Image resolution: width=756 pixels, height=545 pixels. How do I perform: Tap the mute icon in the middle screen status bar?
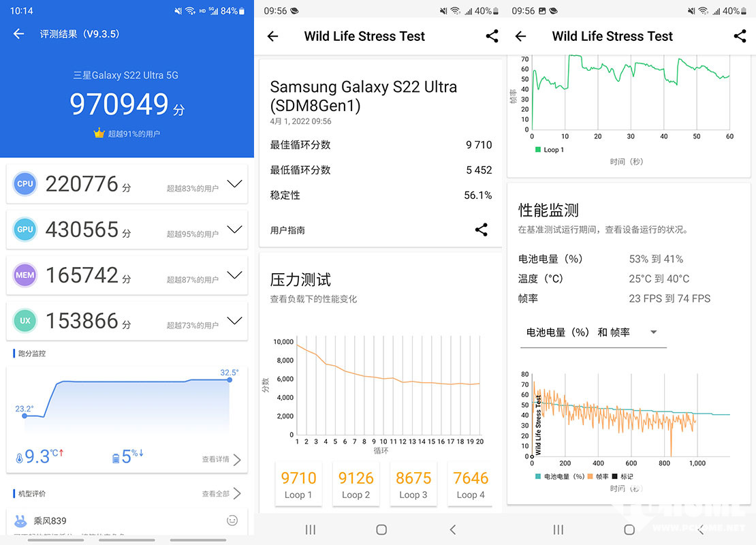coord(443,11)
